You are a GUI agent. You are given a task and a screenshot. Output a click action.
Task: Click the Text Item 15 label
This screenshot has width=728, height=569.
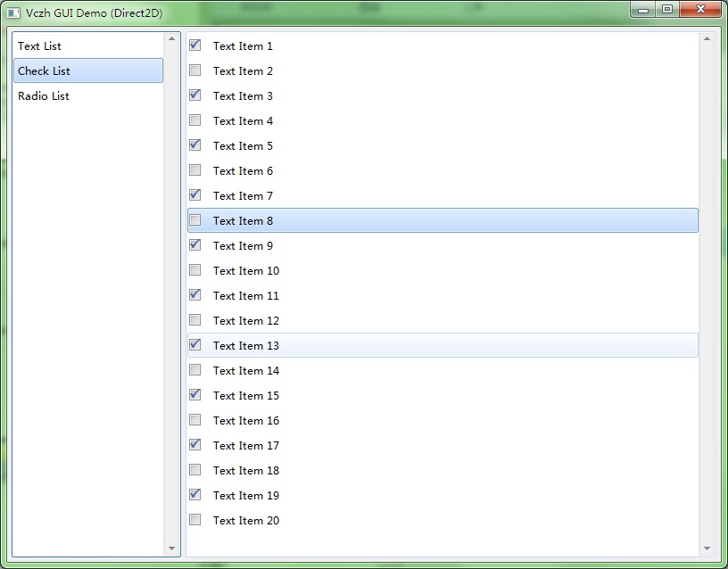[246, 396]
